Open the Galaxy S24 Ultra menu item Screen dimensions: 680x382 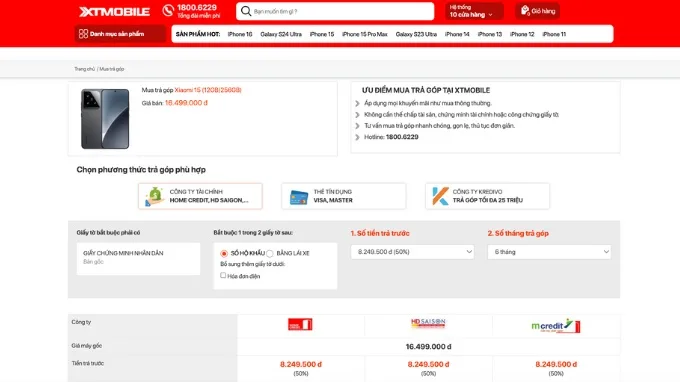click(281, 34)
